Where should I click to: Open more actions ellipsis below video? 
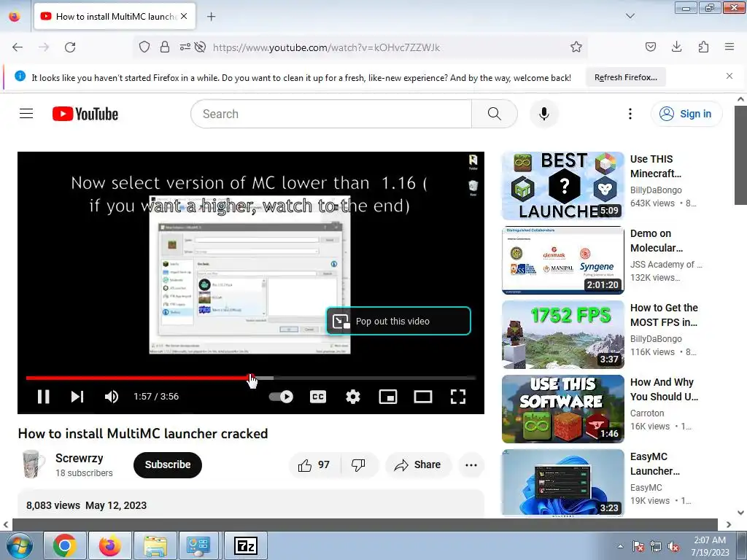point(471,464)
